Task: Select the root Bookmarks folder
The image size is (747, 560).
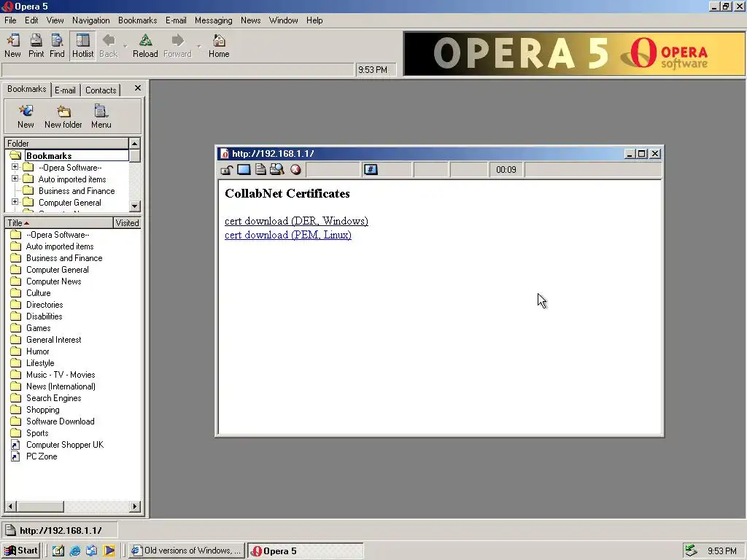Action: click(49, 156)
